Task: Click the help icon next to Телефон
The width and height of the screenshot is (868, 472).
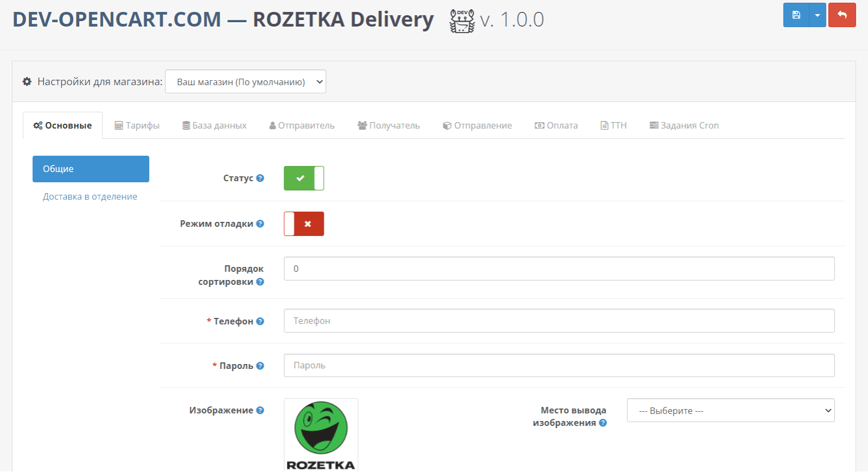Action: [x=260, y=321]
